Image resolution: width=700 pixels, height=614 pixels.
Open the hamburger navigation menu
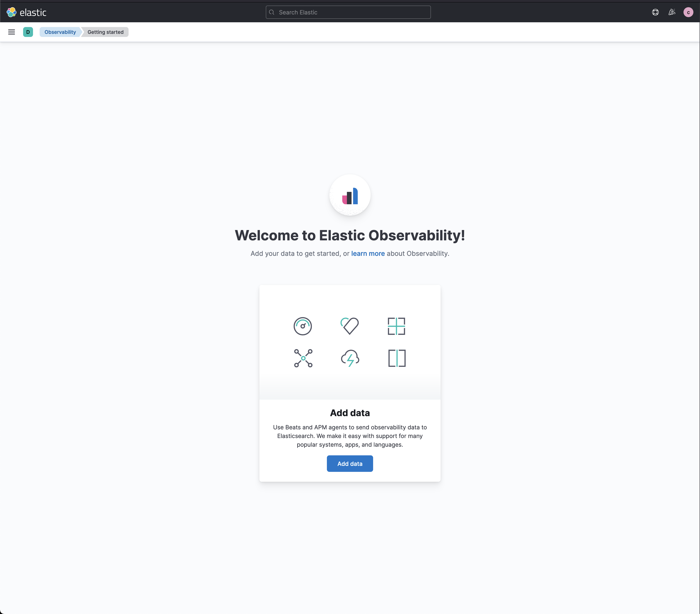[x=11, y=32]
